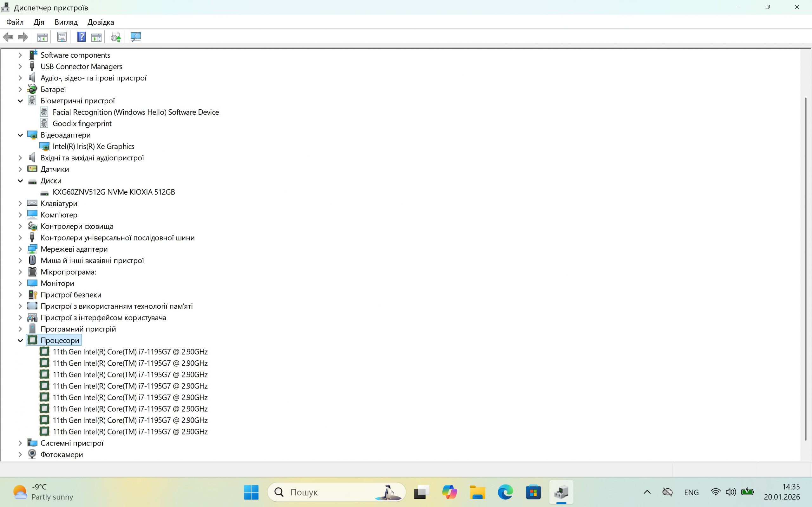This screenshot has height=507, width=812.
Task: Click the Forward arrow toolbar icon
Action: pyautogui.click(x=23, y=37)
